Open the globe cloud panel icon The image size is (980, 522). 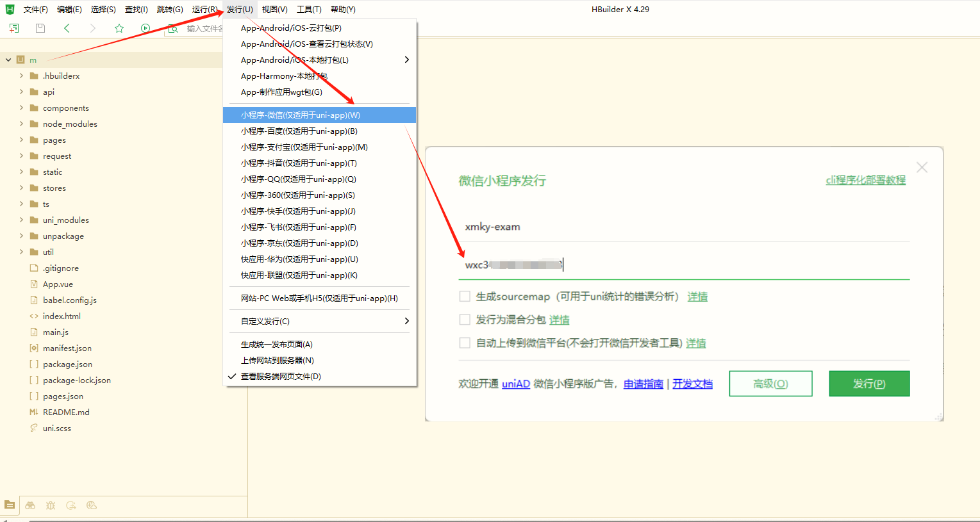[x=92, y=505]
